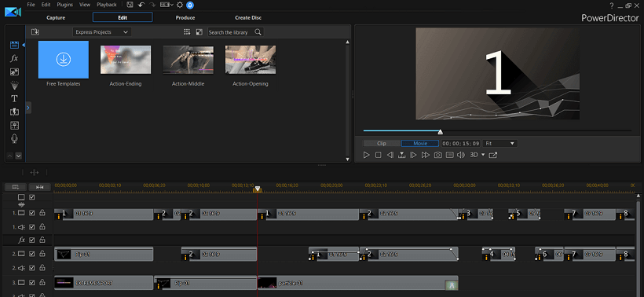Viewport: 644px width, 297px height.
Task: Lock audio track 2 padlock
Action: [x=42, y=268]
